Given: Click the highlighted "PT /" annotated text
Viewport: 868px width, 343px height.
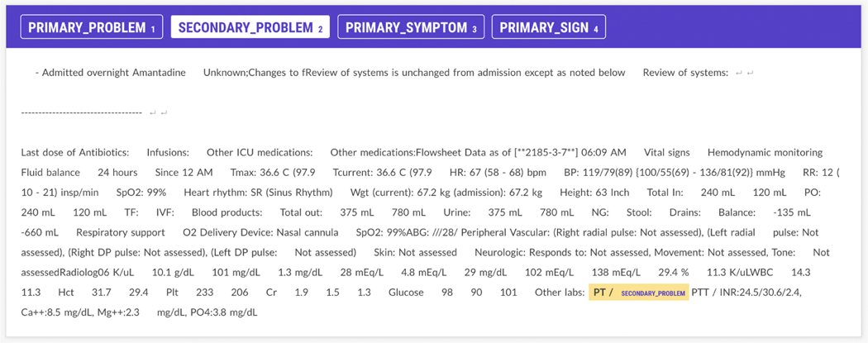Looking at the screenshot, I should pos(603,293).
